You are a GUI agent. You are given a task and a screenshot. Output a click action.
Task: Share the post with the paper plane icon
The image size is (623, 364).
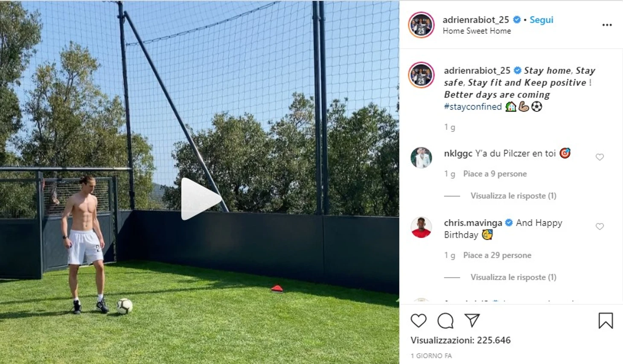tap(472, 321)
